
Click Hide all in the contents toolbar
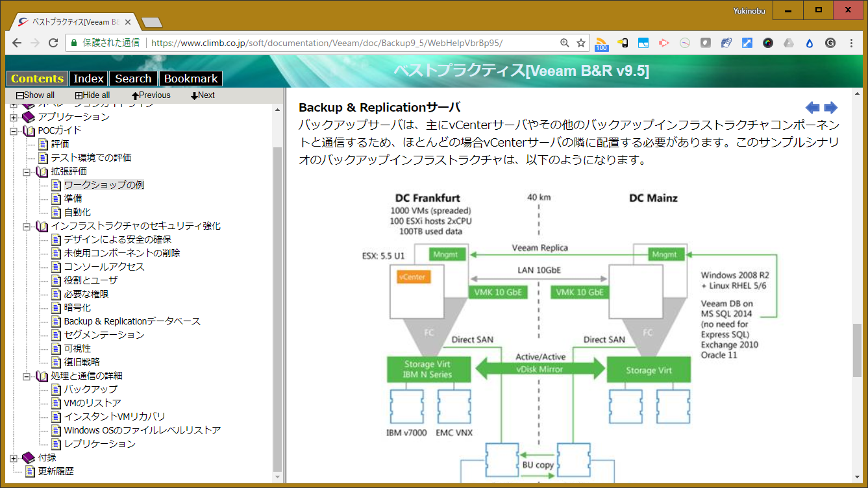tap(92, 95)
